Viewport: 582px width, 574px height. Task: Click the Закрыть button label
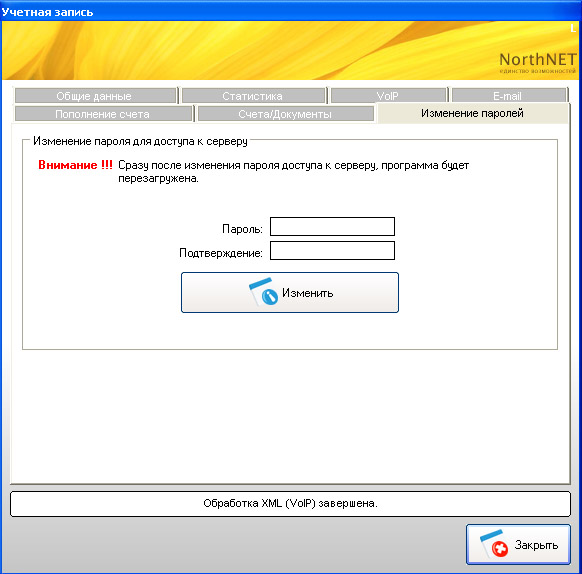point(536,545)
